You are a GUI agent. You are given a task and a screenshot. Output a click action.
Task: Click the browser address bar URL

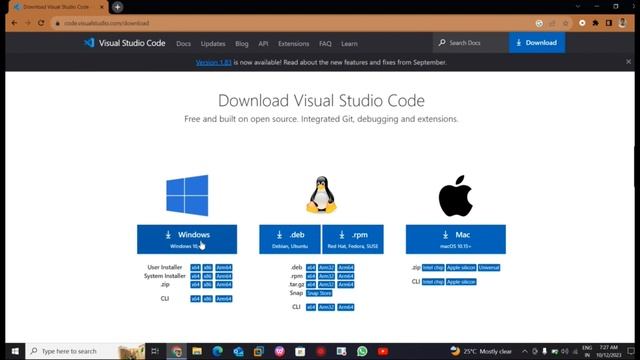(107, 23)
